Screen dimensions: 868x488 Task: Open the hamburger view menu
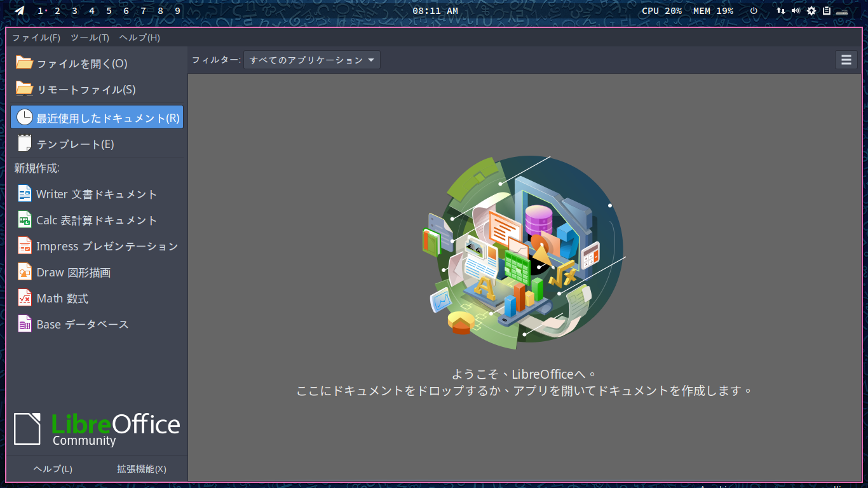point(846,60)
